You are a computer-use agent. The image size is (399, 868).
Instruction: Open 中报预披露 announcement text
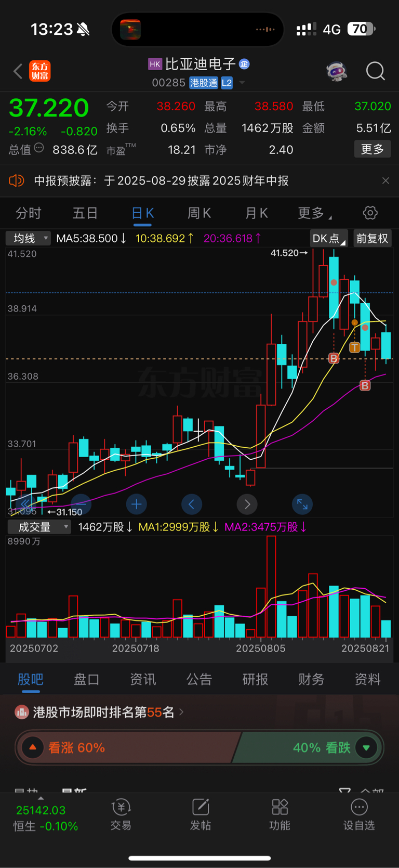point(161,180)
